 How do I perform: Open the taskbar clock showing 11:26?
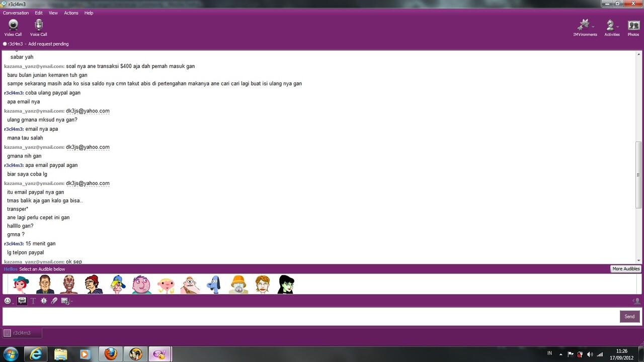coord(622,354)
